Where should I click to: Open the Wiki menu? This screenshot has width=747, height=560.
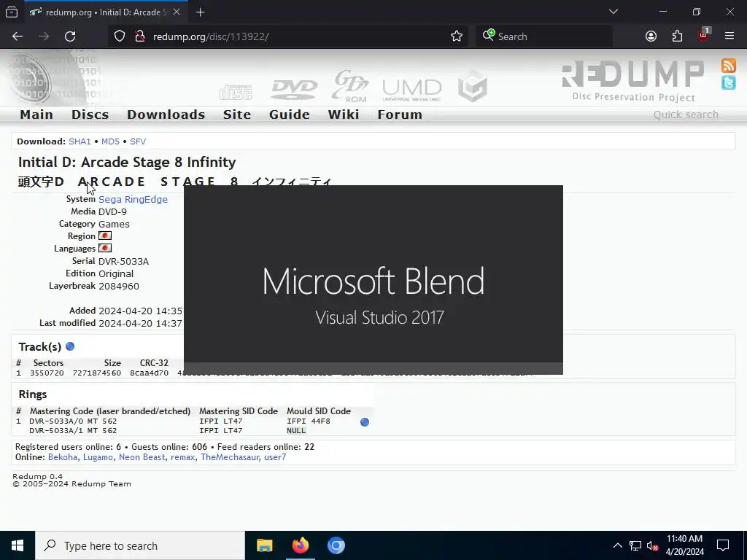coord(343,114)
